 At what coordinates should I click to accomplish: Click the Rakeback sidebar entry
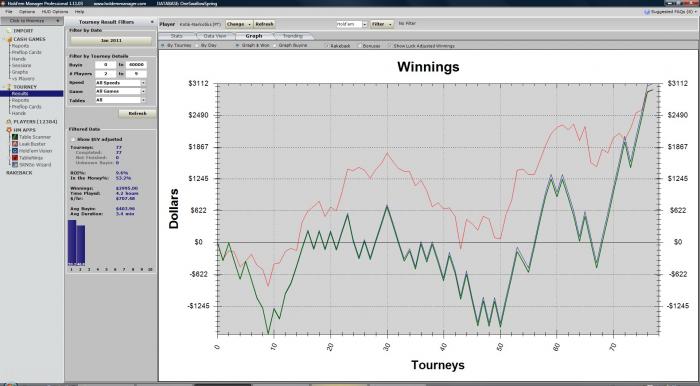coord(19,173)
